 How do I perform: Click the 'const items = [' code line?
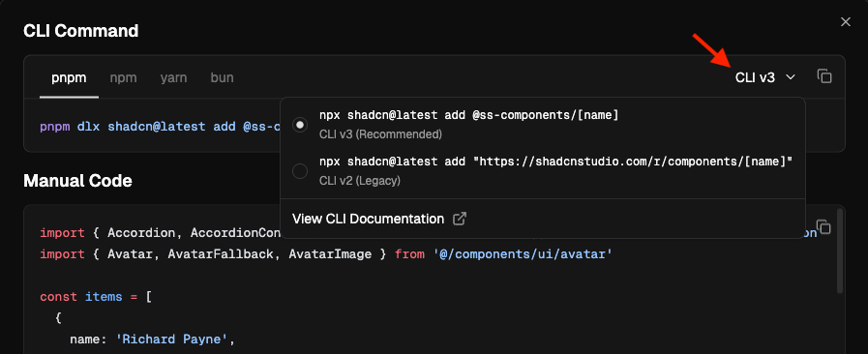click(x=96, y=297)
